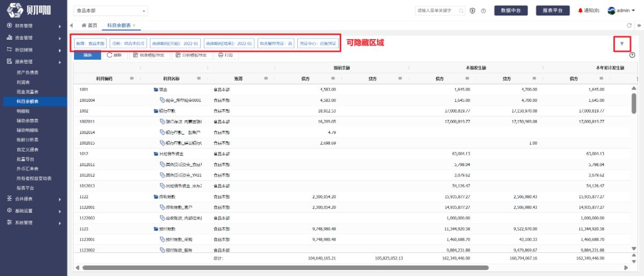
Task: Click 分析模板导出 export button
Action: tap(191, 55)
